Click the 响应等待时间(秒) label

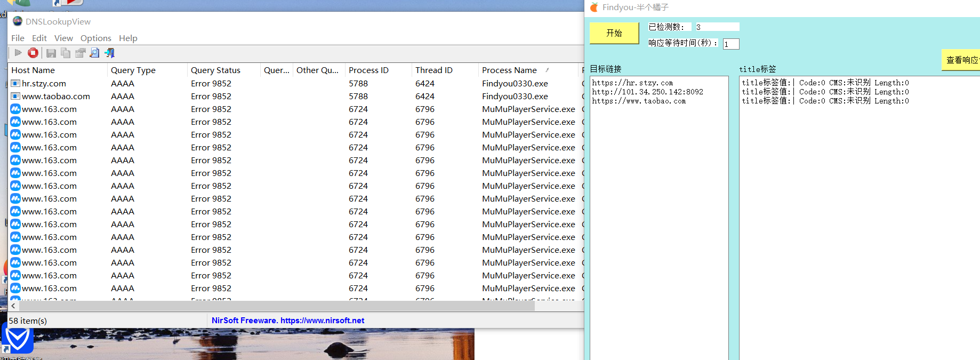pos(683,43)
